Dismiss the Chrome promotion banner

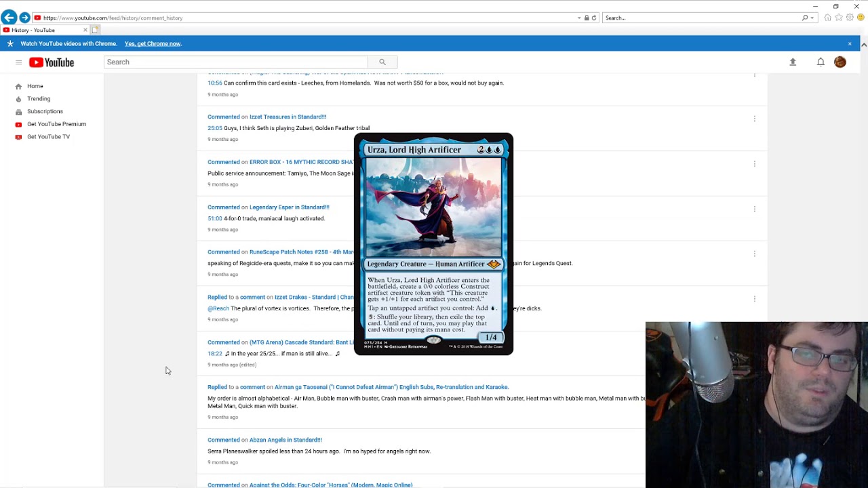point(850,43)
